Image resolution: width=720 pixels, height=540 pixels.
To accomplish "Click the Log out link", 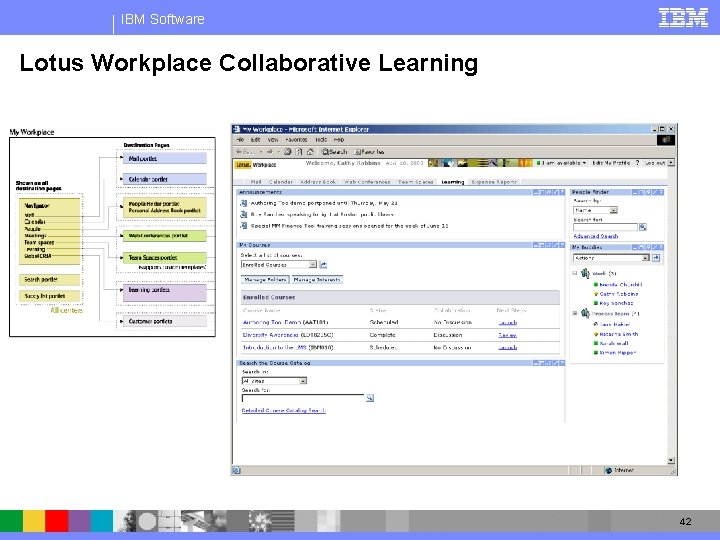I will 655,163.
